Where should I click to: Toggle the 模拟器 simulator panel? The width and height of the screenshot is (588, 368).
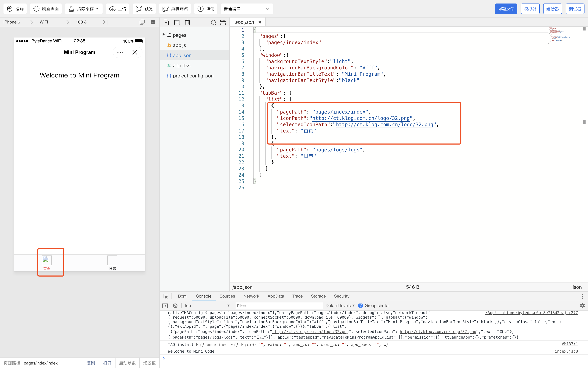click(530, 9)
